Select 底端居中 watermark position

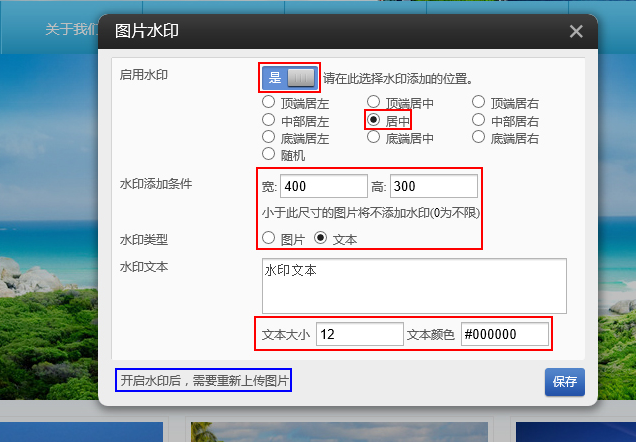point(373,137)
